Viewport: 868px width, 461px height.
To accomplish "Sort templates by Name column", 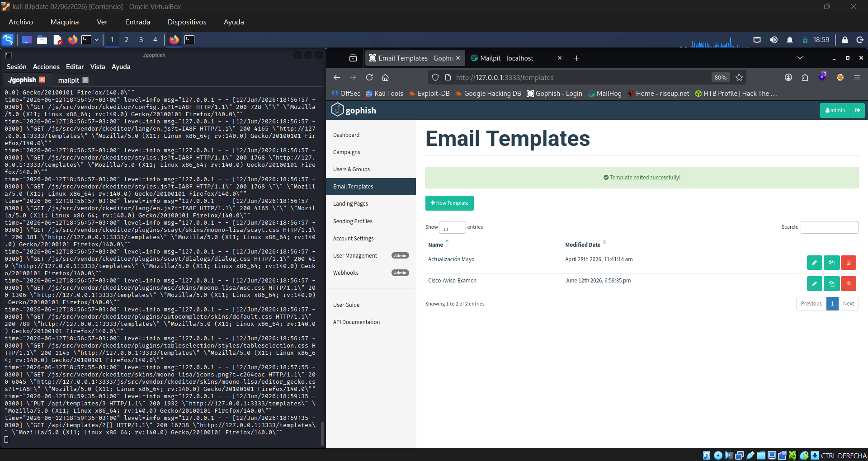I will [436, 245].
